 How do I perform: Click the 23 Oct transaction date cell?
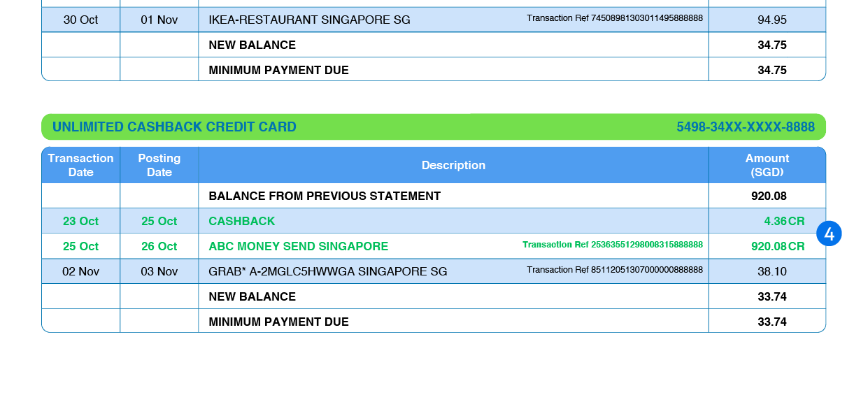pyautogui.click(x=80, y=220)
